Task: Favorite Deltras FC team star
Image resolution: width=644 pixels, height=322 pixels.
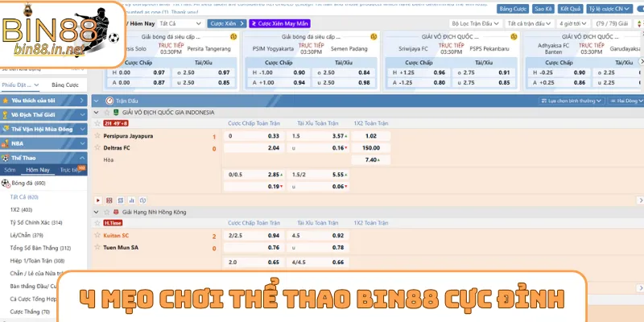Action: click(x=97, y=147)
